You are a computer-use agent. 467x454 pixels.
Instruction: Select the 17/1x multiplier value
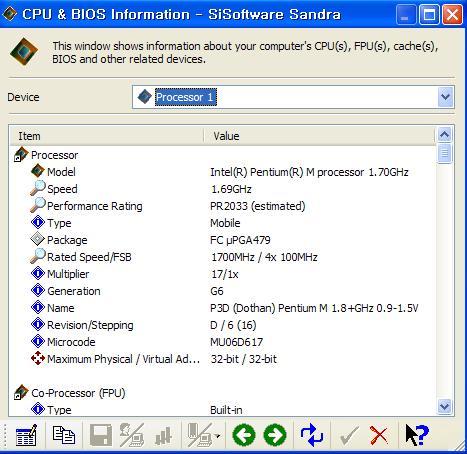[x=225, y=274]
